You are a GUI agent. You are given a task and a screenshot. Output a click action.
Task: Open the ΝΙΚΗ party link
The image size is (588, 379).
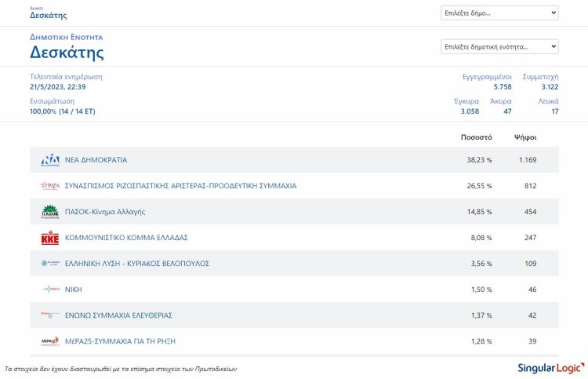[74, 290]
